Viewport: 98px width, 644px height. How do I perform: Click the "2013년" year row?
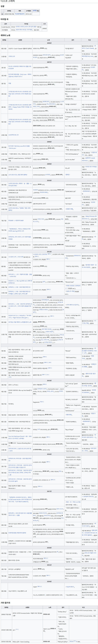(49, 297)
